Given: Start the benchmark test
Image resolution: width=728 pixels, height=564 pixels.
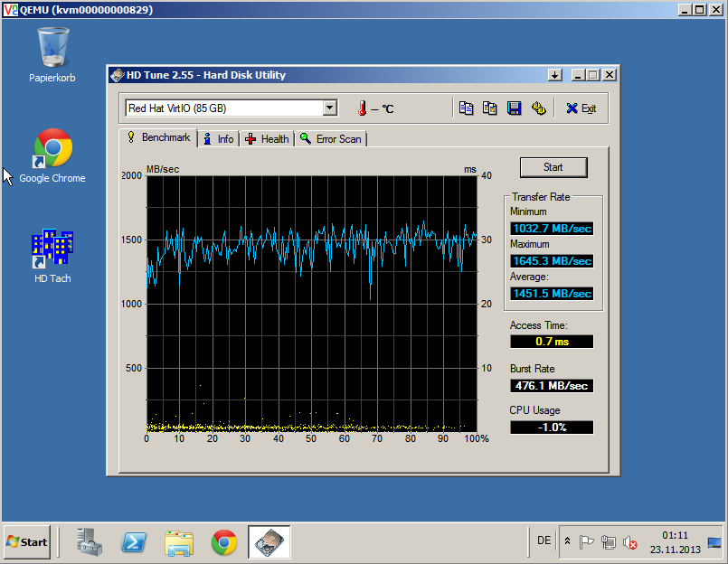Looking at the screenshot, I should point(553,167).
